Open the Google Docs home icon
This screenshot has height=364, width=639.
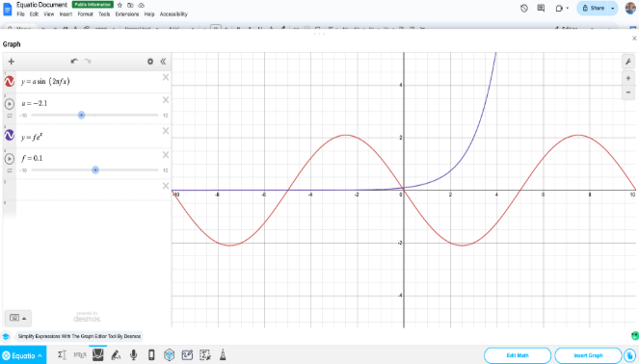click(x=8, y=9)
